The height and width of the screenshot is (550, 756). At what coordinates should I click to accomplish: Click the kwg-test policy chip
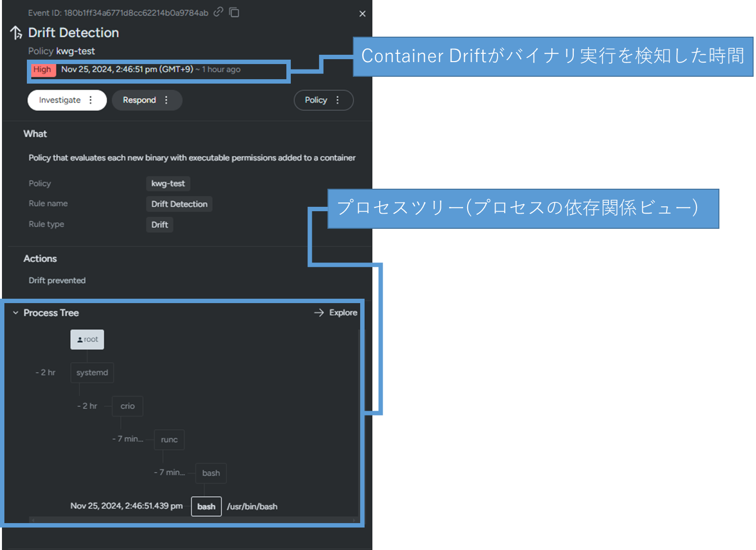(x=168, y=184)
